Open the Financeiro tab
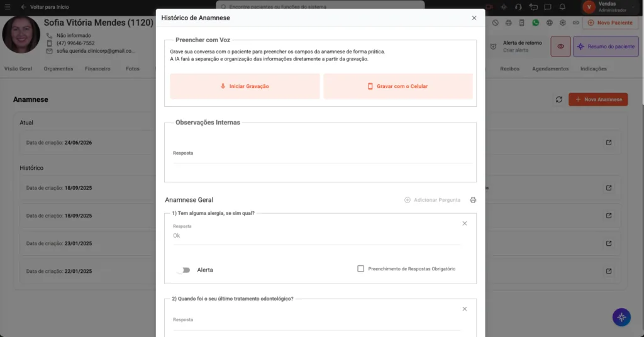The image size is (644, 337). pos(97,69)
